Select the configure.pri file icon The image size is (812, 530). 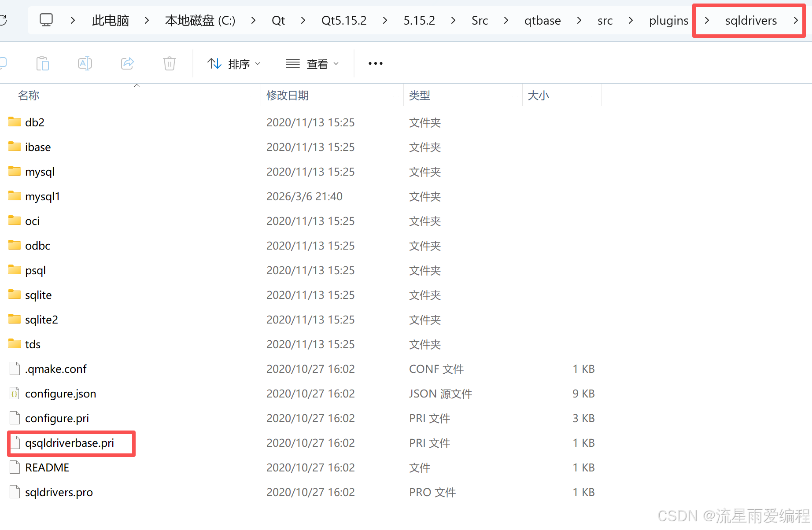tap(15, 418)
